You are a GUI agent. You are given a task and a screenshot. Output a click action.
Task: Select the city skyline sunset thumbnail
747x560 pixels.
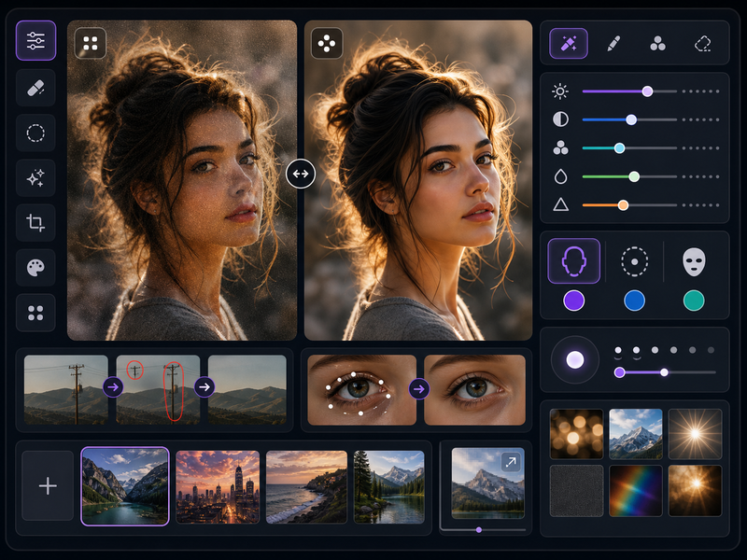click(x=218, y=486)
